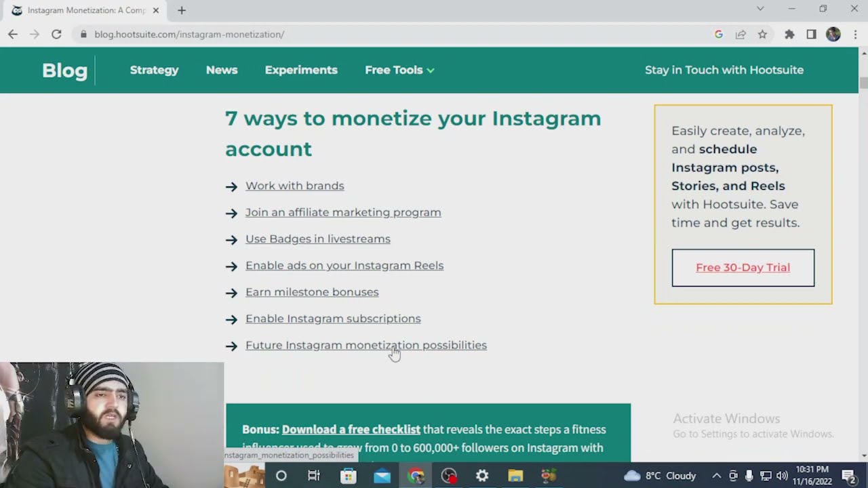868x488 pixels.
Task: Open Join an affiliate marketing program link
Action: (x=343, y=212)
